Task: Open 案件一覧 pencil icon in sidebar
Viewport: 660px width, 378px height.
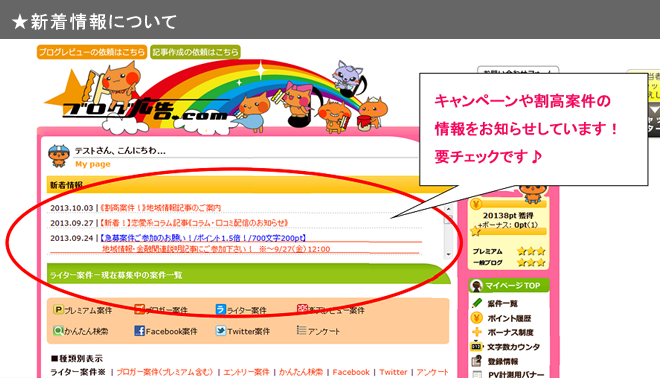Action: point(476,303)
